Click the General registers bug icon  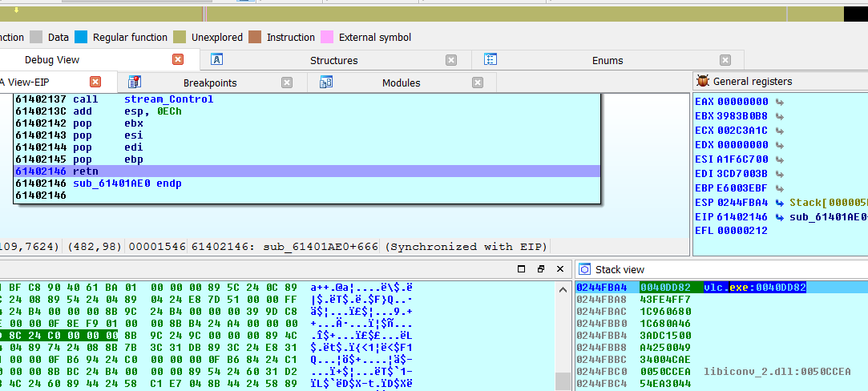703,81
